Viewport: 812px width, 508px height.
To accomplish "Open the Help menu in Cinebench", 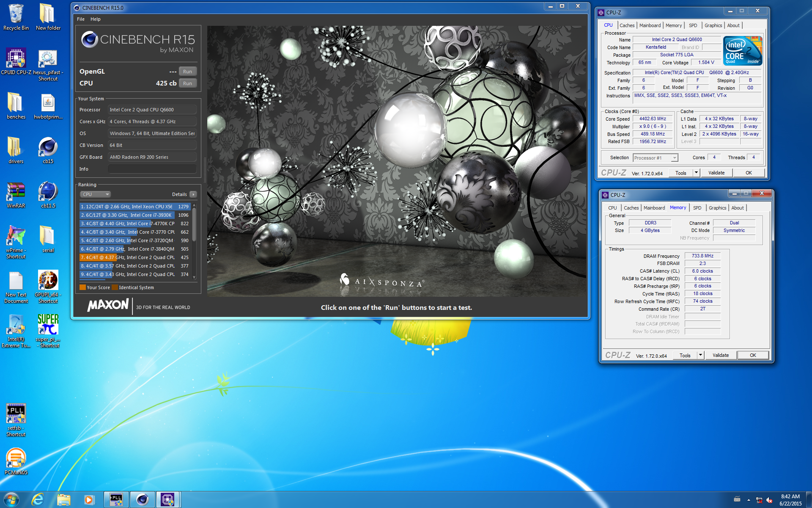I will [x=96, y=19].
